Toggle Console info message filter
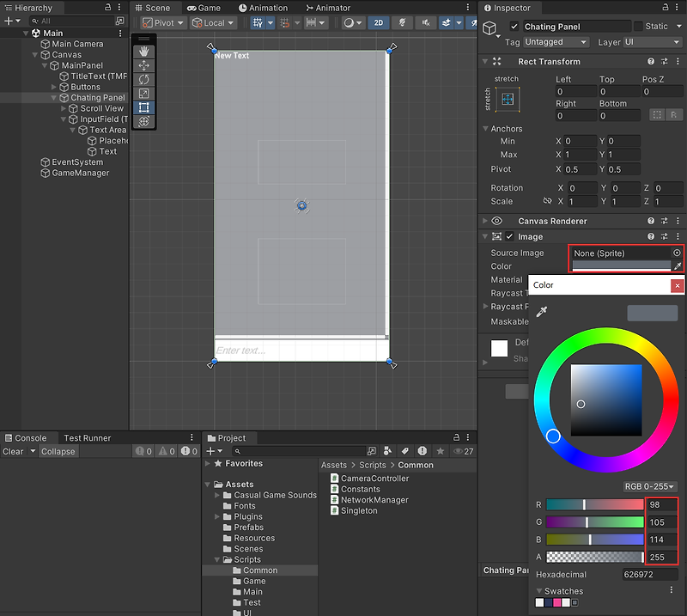This screenshot has width=687, height=616. (x=143, y=451)
